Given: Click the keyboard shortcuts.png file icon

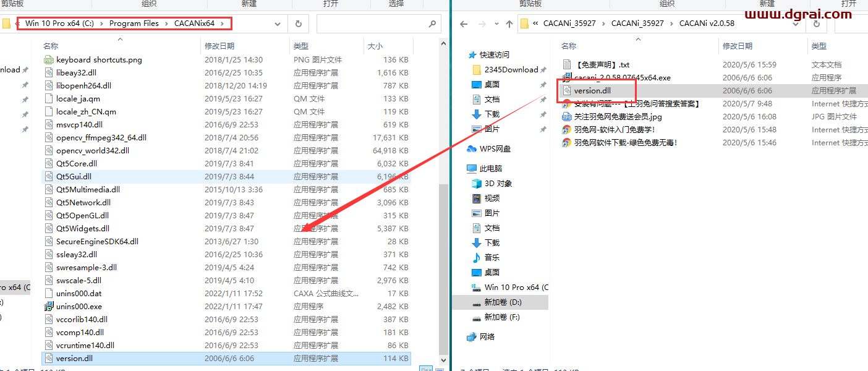Looking at the screenshot, I should [49, 60].
